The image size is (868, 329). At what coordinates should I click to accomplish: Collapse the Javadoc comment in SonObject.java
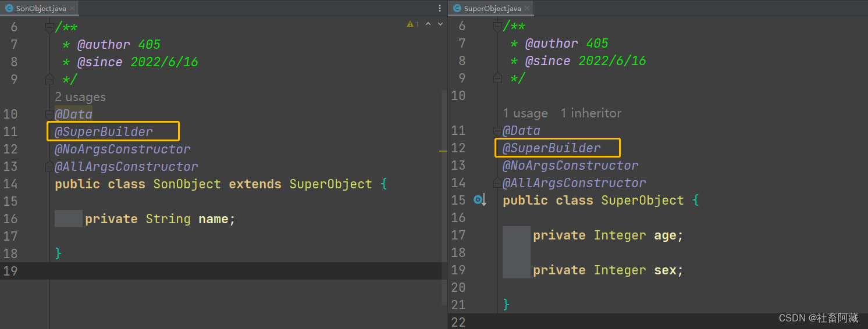pyautogui.click(x=49, y=27)
